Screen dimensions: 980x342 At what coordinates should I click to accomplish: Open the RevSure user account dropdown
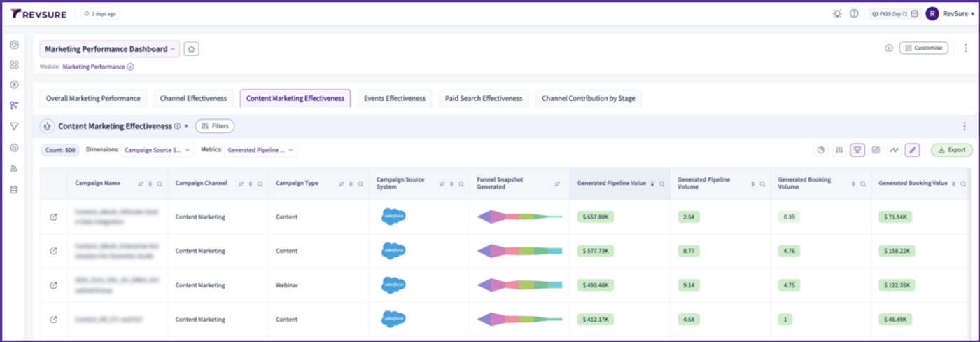951,13
